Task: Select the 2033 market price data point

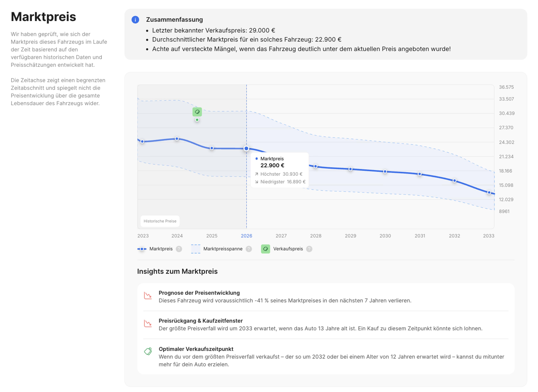Action: click(489, 193)
